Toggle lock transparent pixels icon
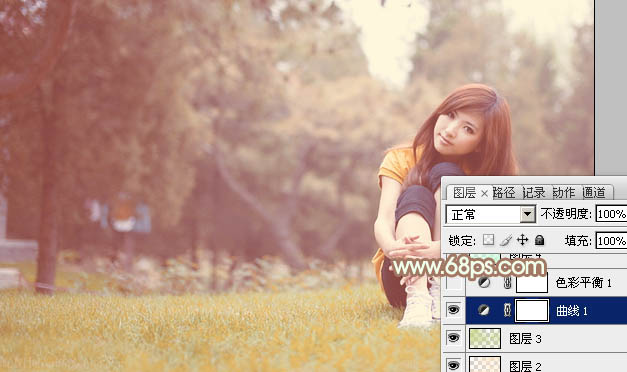Image resolution: width=627 pixels, height=372 pixels. [x=488, y=240]
